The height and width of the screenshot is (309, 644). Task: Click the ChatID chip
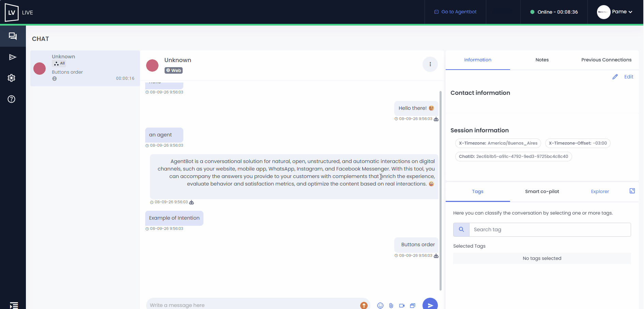point(513,157)
